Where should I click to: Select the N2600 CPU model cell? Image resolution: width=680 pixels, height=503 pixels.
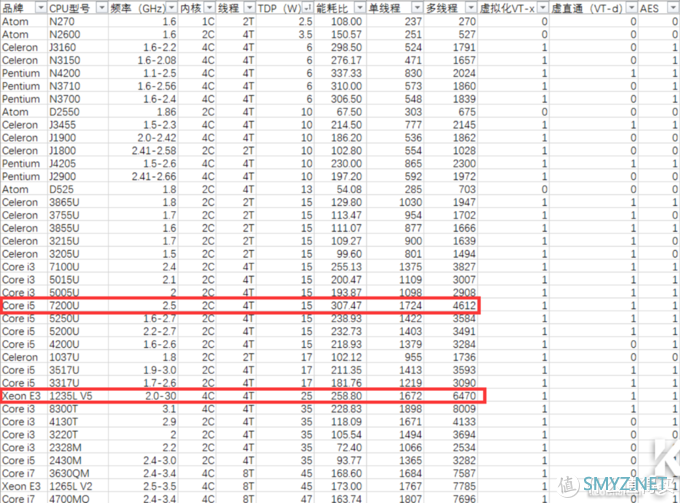[x=78, y=34]
